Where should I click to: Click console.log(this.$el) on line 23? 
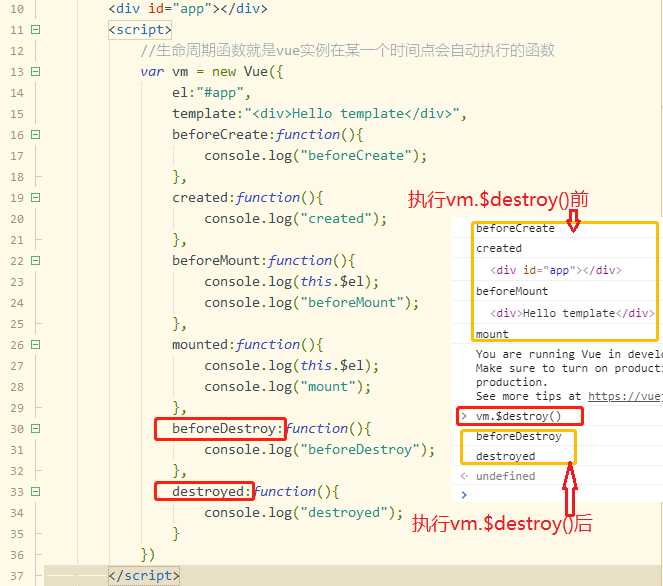tap(292, 282)
